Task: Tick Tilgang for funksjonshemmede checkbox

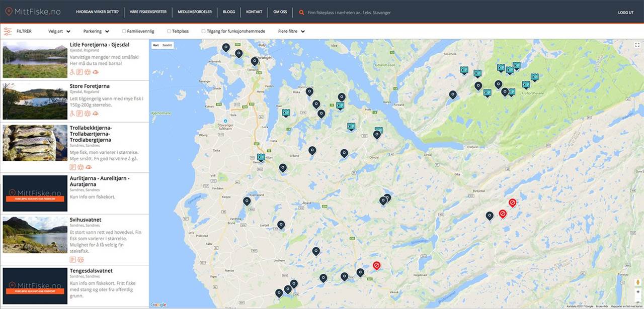Action: tap(203, 31)
